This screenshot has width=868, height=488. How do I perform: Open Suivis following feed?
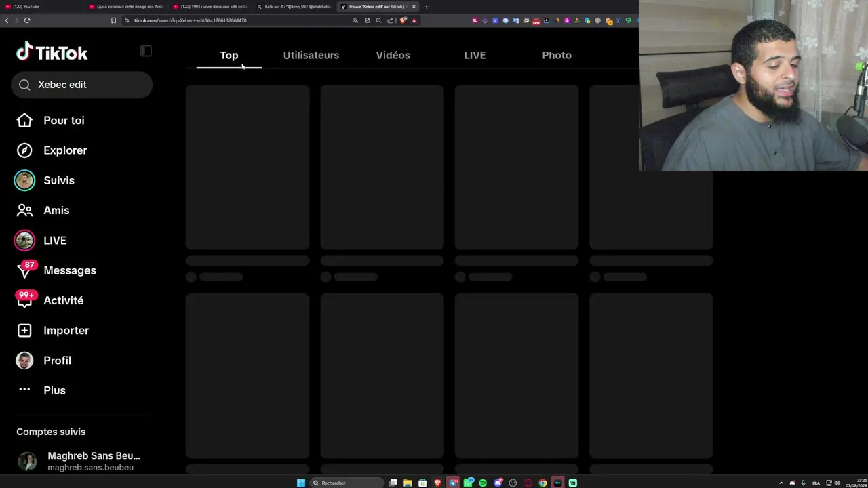[x=59, y=180]
